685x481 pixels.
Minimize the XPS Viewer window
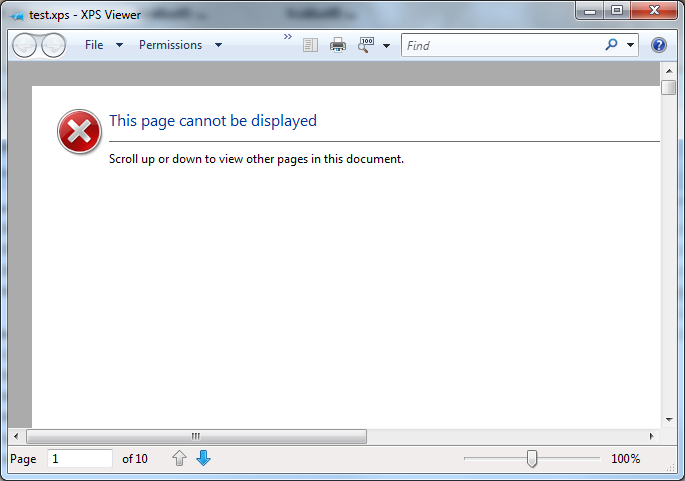[590, 11]
